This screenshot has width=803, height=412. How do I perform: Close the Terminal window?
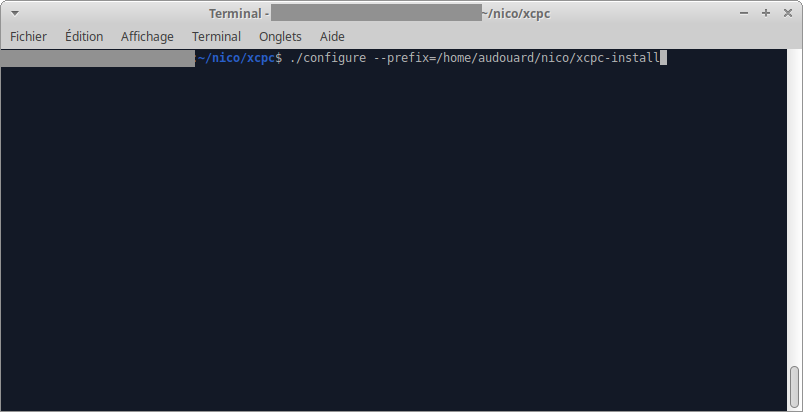[786, 14]
